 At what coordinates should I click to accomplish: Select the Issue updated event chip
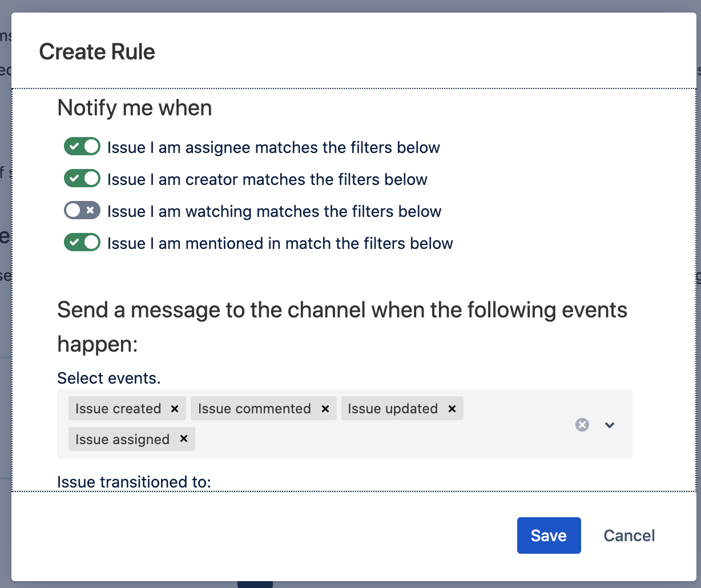point(393,409)
